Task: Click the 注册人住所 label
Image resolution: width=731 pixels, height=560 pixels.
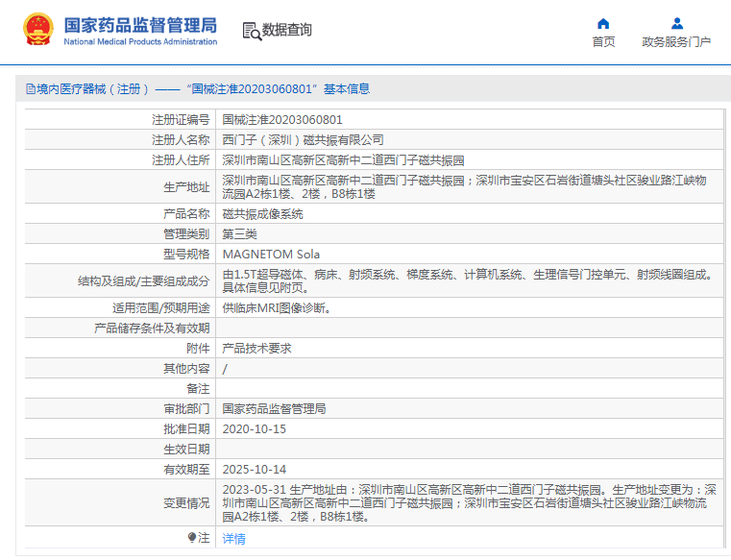Action: [x=181, y=160]
